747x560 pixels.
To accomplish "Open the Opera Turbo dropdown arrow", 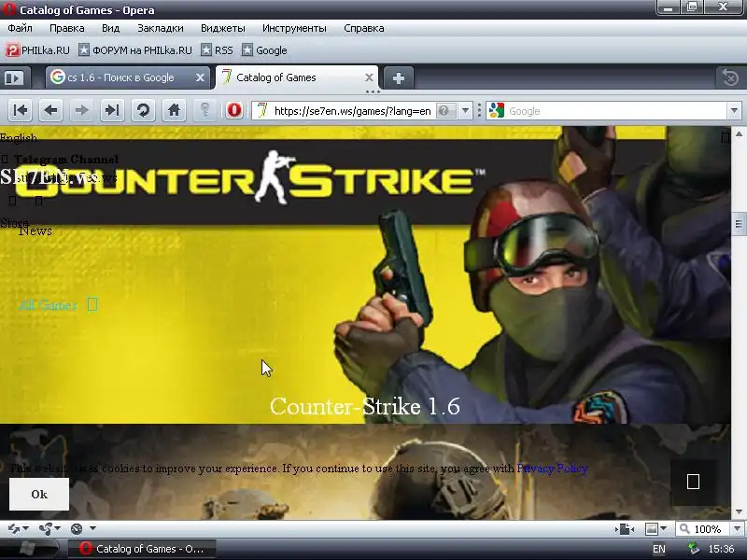I will point(92,528).
